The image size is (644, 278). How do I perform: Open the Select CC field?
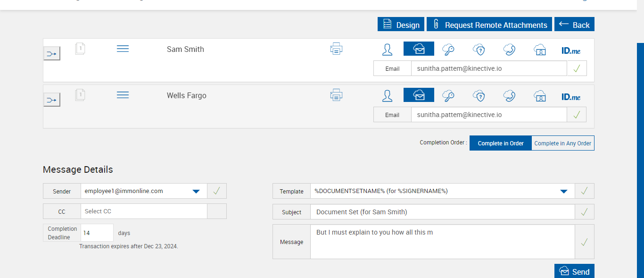tap(144, 211)
